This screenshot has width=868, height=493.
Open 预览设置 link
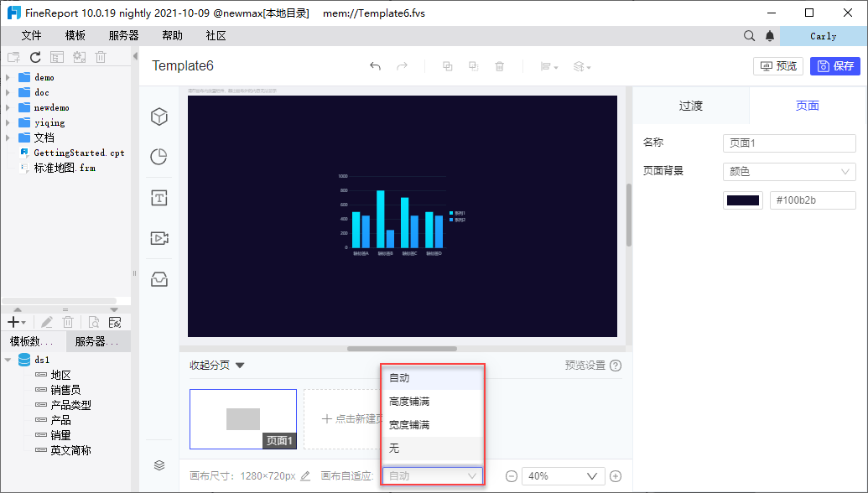(x=585, y=366)
